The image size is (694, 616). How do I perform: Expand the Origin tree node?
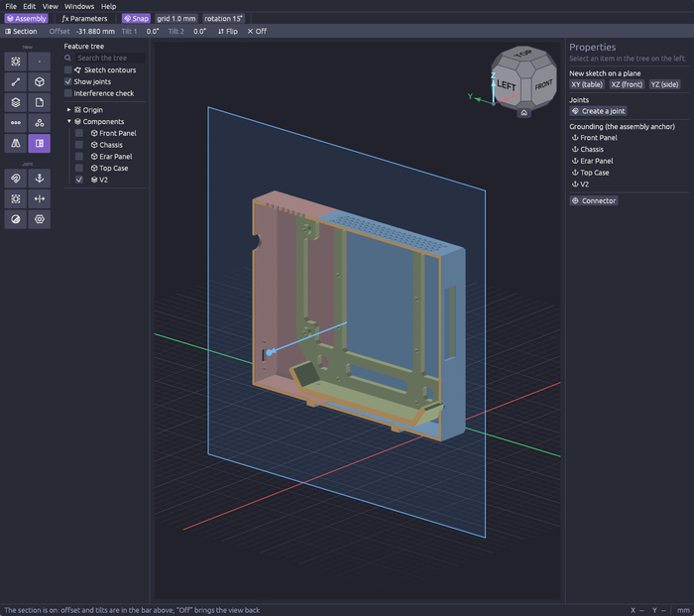tap(68, 110)
